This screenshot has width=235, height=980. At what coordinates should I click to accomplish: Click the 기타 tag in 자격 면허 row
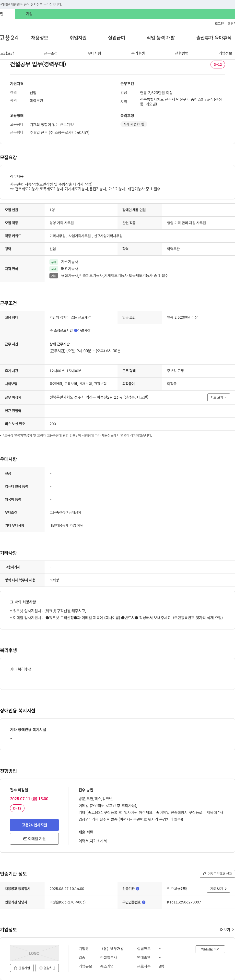(x=54, y=276)
